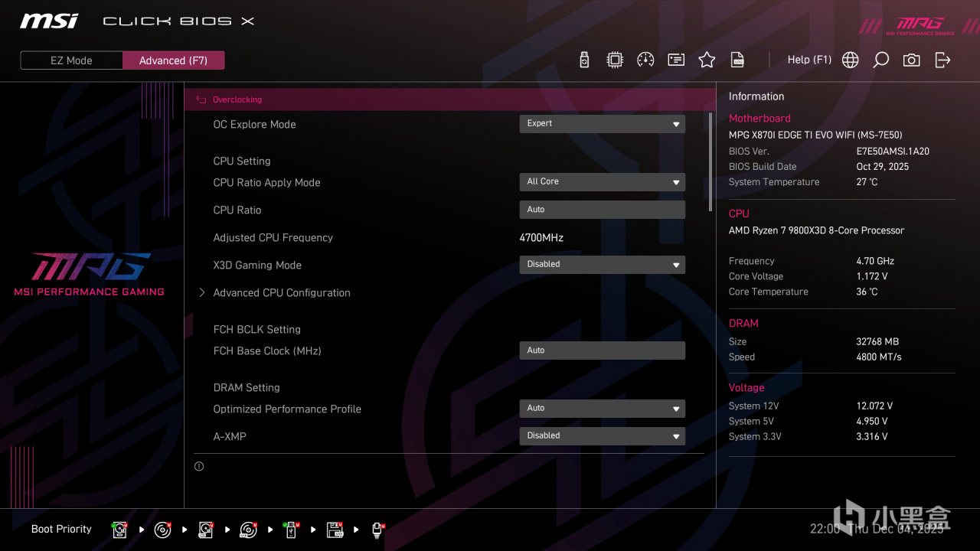Click the Core Voltage 1.172 V value
This screenshot has width=980, height=551.
[x=872, y=276]
